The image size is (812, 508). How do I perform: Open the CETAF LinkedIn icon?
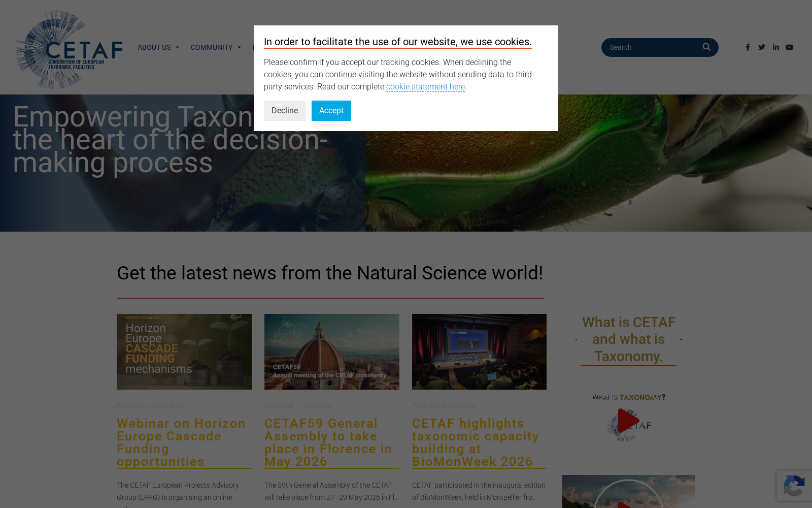tap(776, 47)
